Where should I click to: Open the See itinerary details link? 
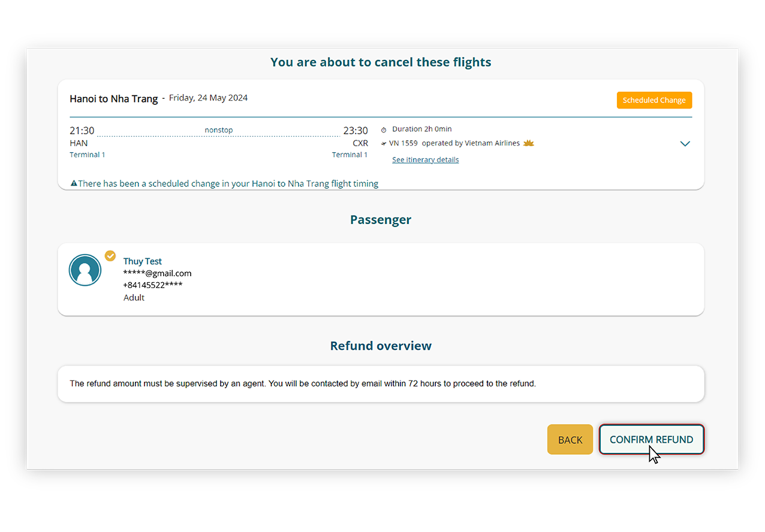(425, 160)
